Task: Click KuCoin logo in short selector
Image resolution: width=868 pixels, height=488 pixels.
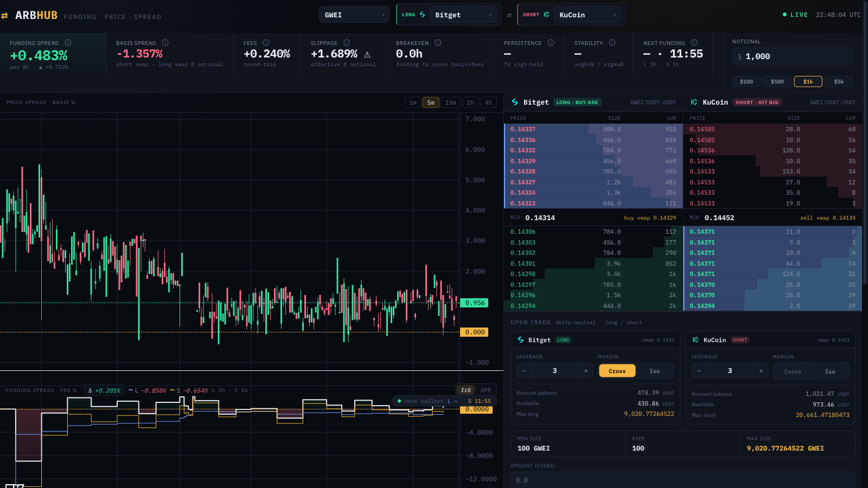Action: [x=546, y=15]
